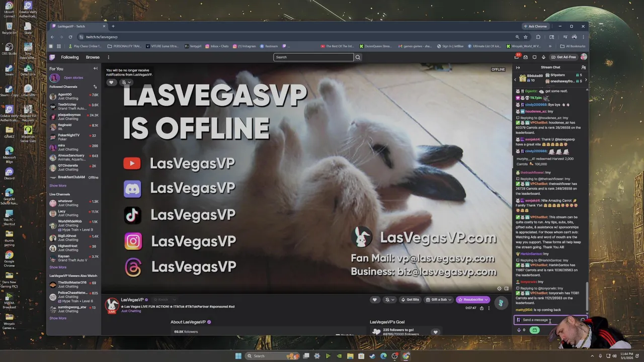This screenshot has width=644, height=362.
Task: Open Chrome extensions puzzle icon
Action: click(x=538, y=37)
